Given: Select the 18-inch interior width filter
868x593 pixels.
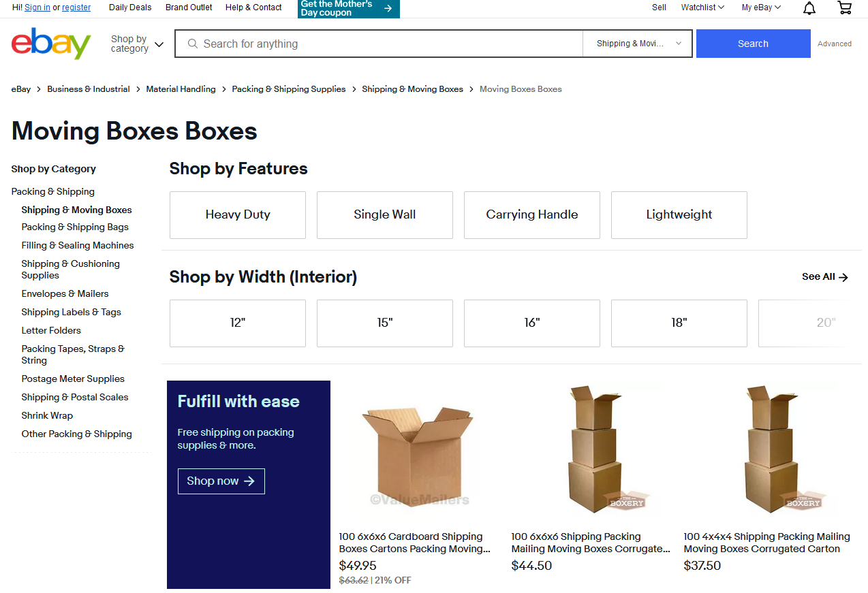Looking at the screenshot, I should tap(679, 323).
